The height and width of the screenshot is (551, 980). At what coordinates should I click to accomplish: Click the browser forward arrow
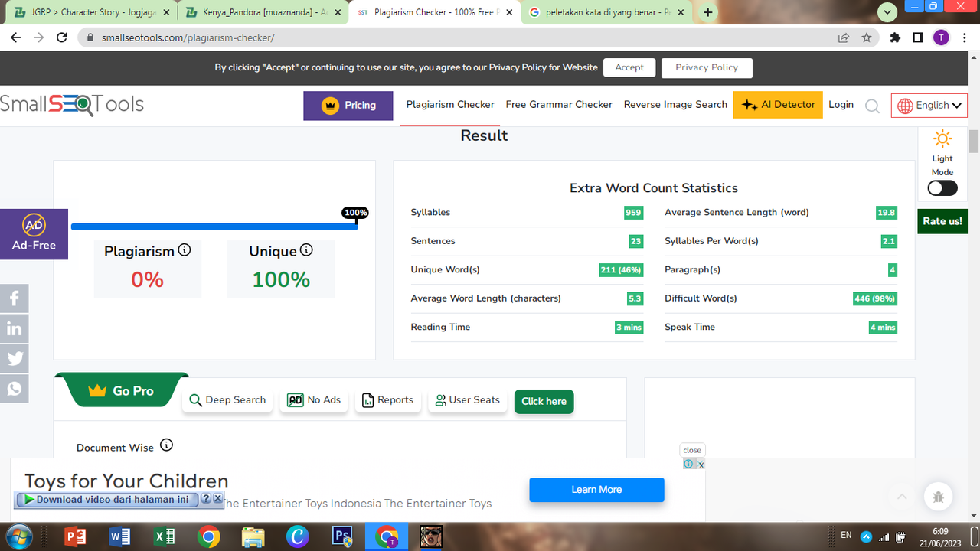coord(39,37)
